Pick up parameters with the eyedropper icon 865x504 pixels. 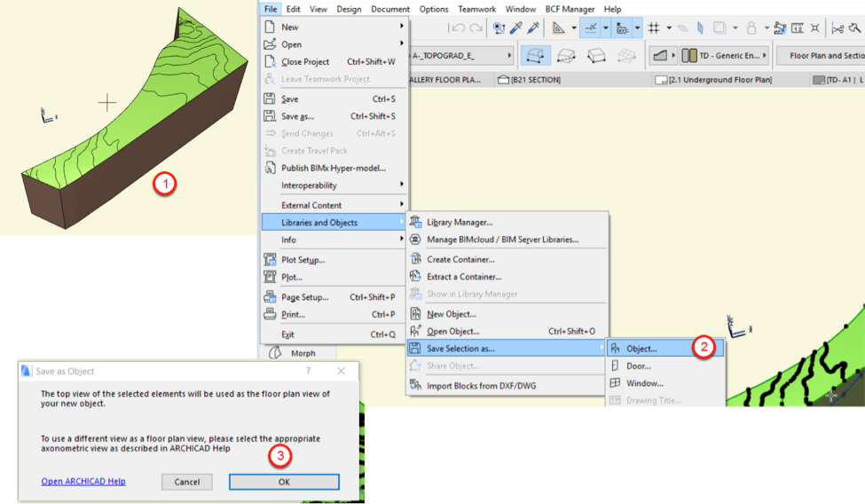(516, 28)
